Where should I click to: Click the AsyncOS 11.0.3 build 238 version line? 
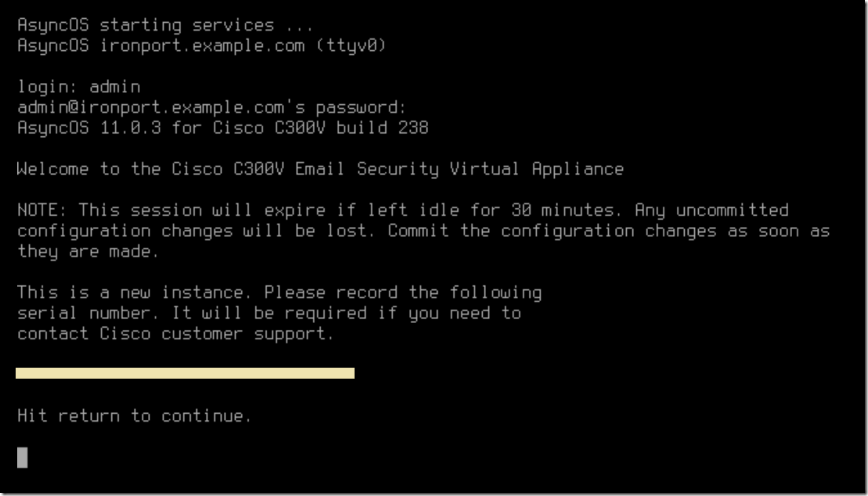click(222, 128)
